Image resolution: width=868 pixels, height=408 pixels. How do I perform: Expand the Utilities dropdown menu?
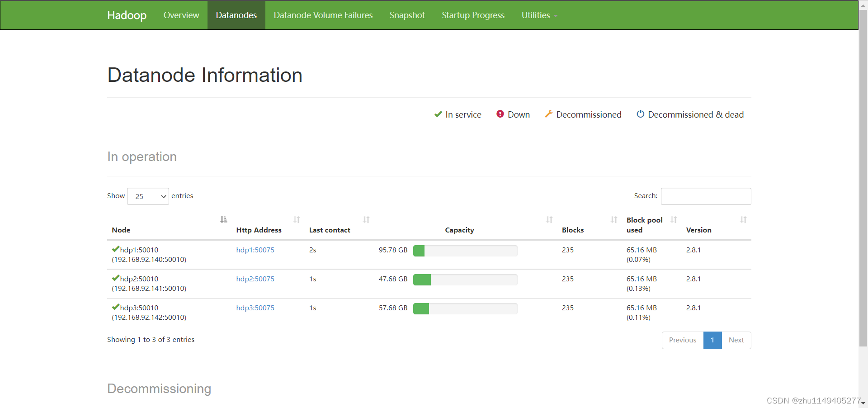coord(539,15)
